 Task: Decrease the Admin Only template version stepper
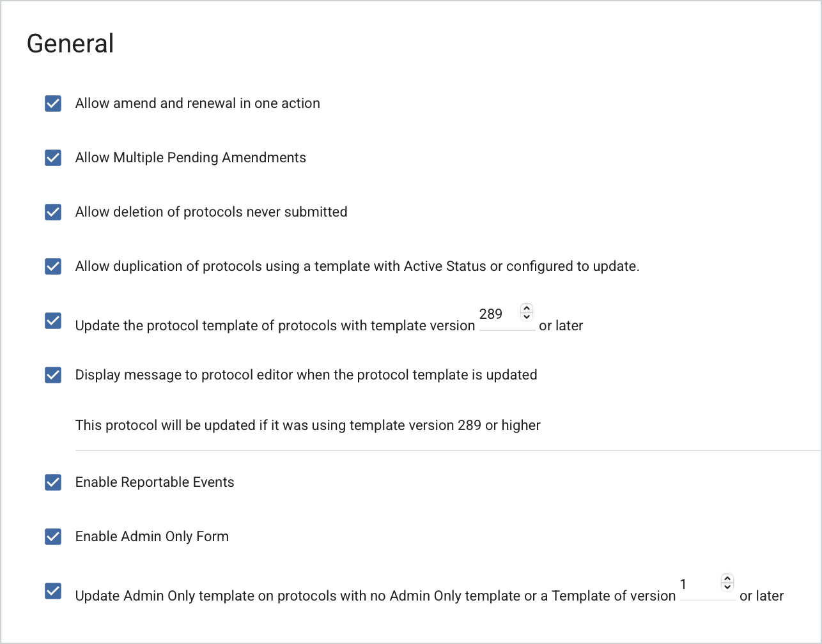click(x=727, y=586)
